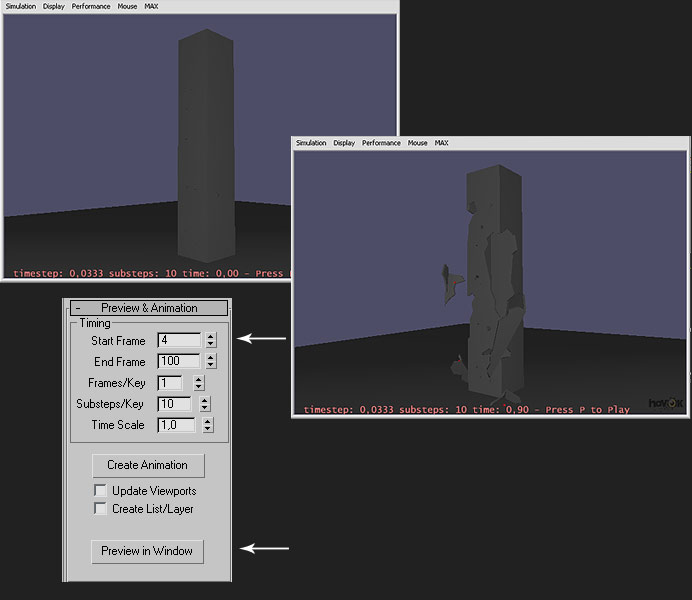Tick the Create List/Layer checkbox

click(100, 509)
